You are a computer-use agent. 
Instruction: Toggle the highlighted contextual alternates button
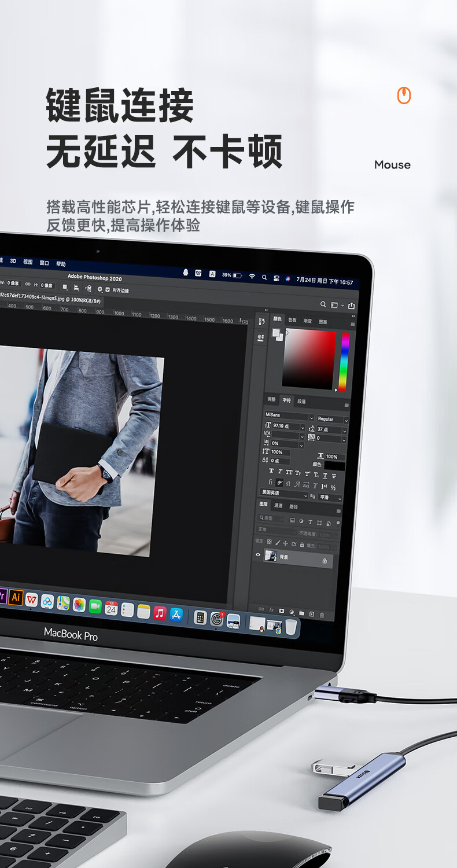pyautogui.click(x=279, y=483)
